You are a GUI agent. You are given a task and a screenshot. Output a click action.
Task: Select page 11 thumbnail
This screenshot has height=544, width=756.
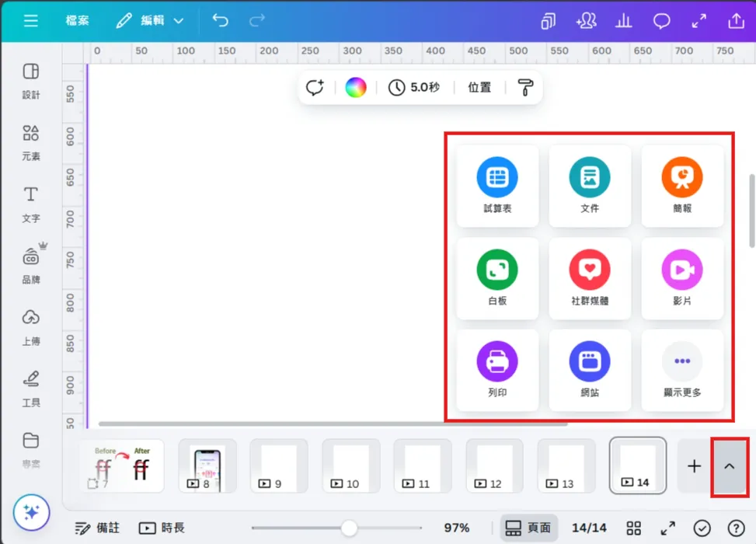coord(423,466)
